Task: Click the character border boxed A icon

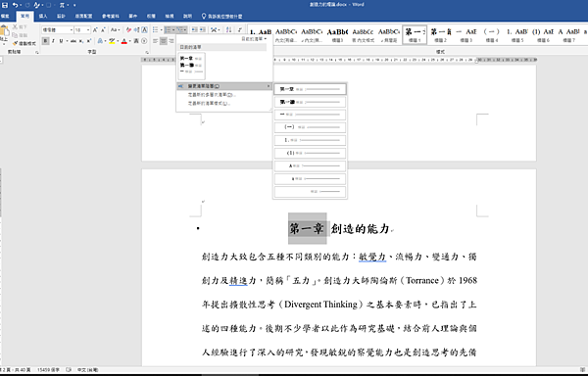Action: click(x=144, y=30)
